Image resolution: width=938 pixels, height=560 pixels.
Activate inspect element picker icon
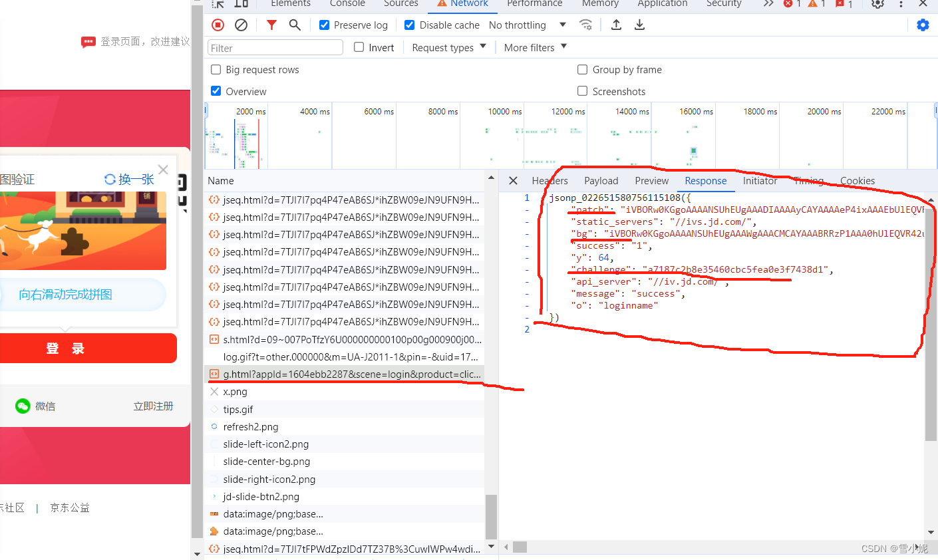pyautogui.click(x=218, y=3)
